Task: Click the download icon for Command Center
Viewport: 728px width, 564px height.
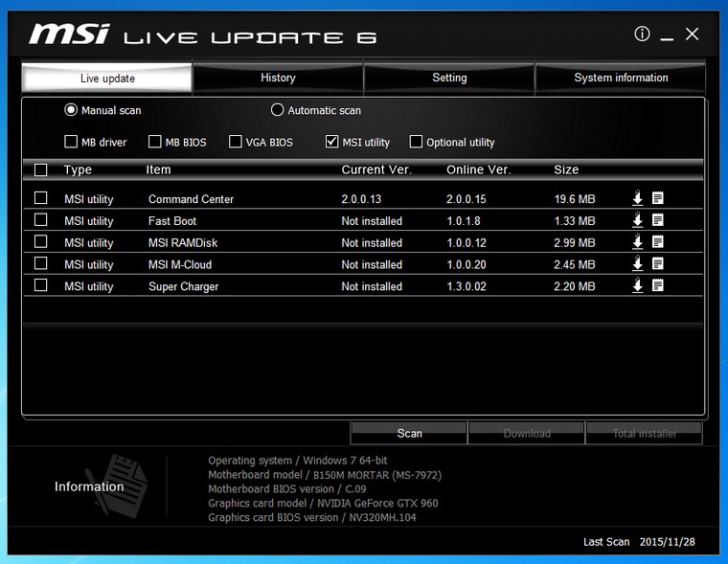Action: [x=637, y=198]
